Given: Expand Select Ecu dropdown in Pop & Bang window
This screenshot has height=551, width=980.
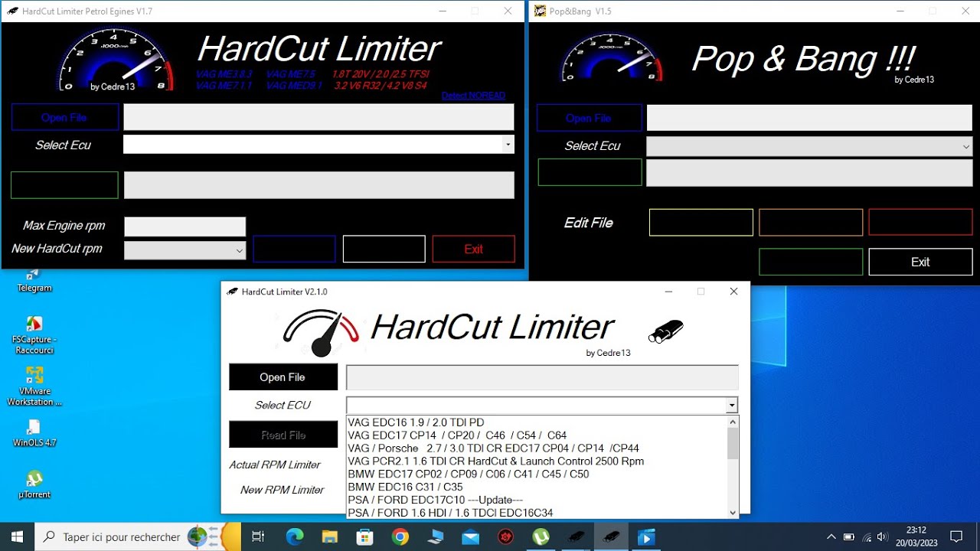Looking at the screenshot, I should click(x=965, y=146).
